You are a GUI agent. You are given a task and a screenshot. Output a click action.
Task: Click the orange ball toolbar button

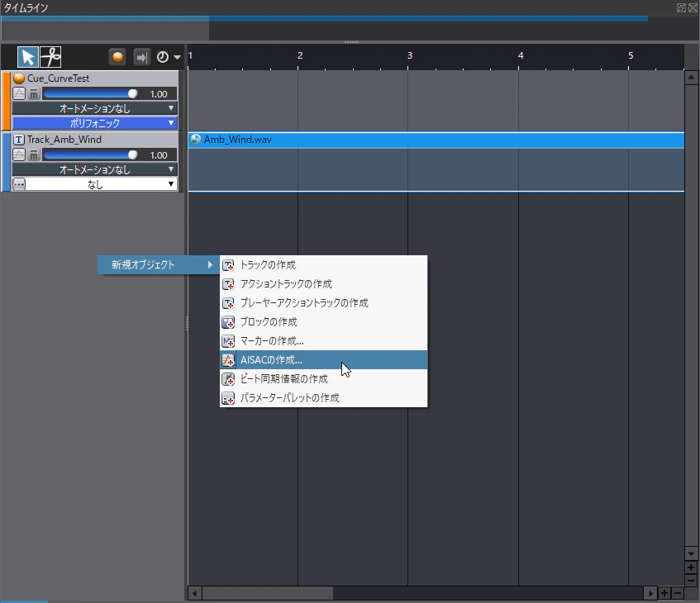coord(117,57)
